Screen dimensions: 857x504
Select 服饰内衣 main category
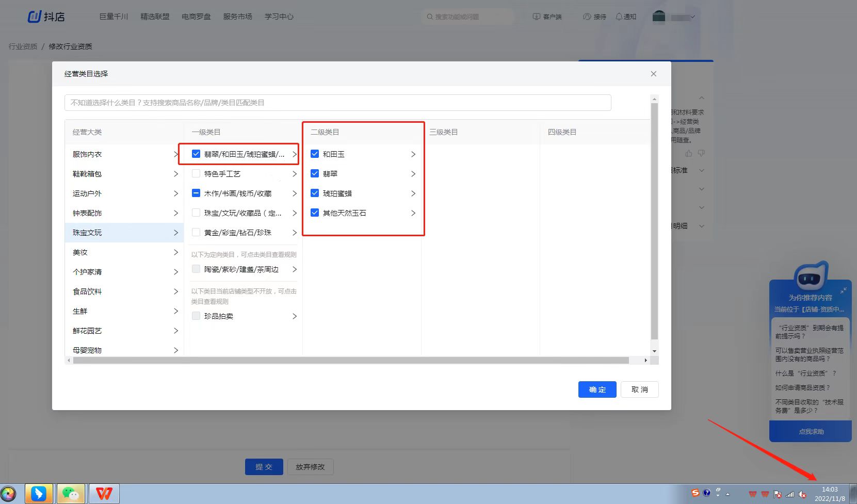click(x=124, y=154)
